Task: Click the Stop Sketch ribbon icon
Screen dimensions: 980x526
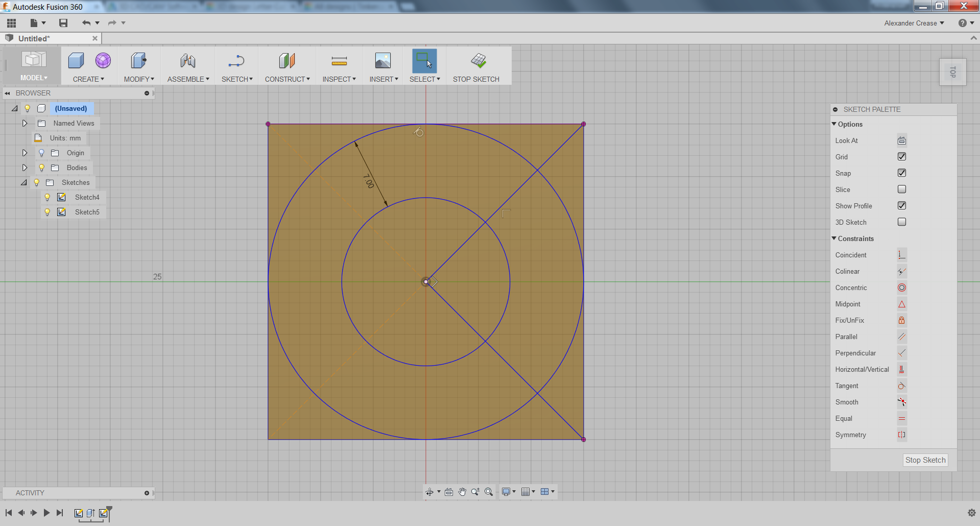Action: [x=476, y=65]
